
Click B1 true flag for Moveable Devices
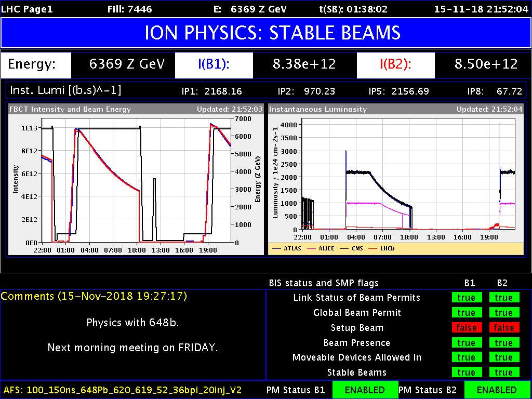[467, 357]
